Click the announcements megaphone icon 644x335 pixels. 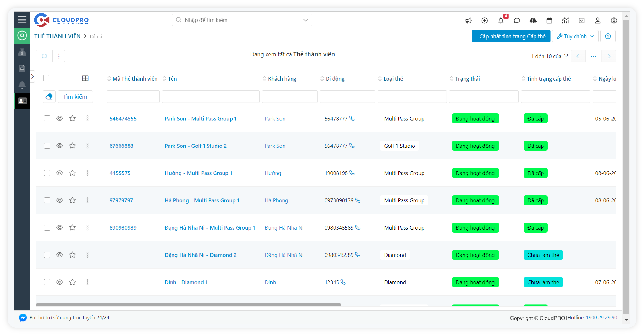coord(468,21)
